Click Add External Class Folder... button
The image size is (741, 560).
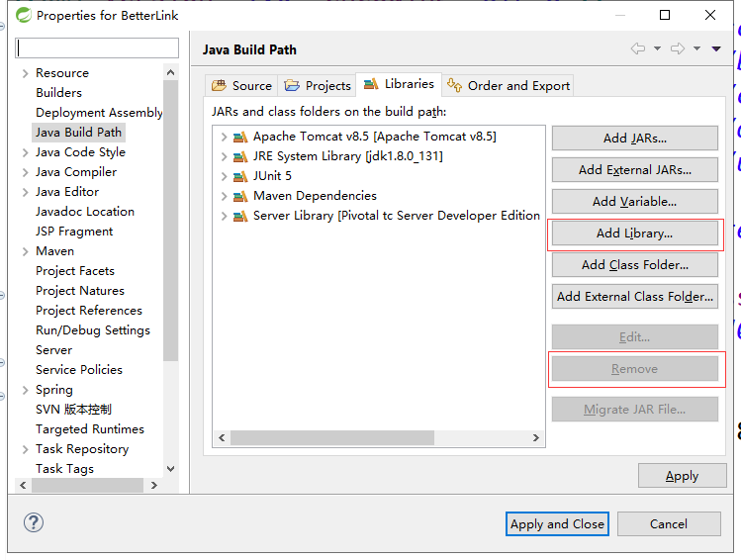[x=635, y=296]
